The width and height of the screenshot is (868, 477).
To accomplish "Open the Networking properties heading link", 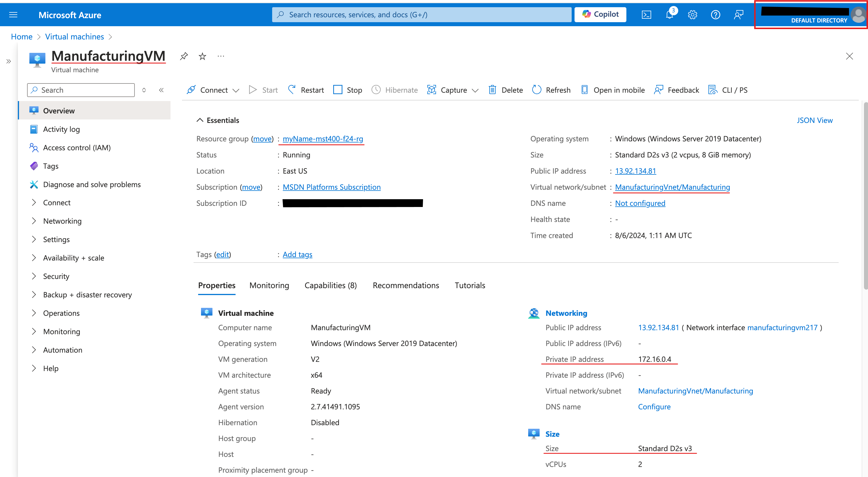I will pyautogui.click(x=566, y=313).
